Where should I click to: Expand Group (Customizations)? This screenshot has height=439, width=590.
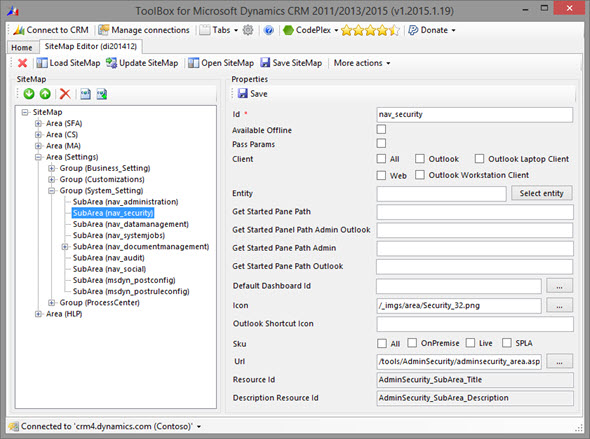[x=52, y=179]
